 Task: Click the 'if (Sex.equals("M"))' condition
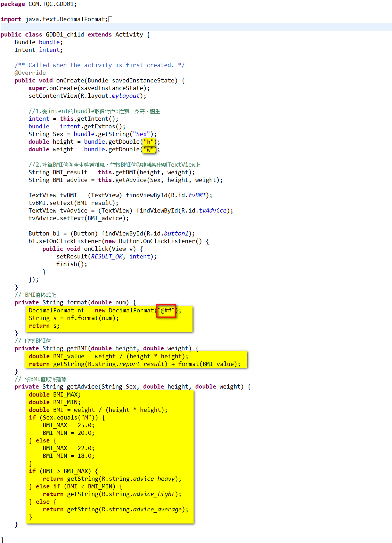click(67, 418)
